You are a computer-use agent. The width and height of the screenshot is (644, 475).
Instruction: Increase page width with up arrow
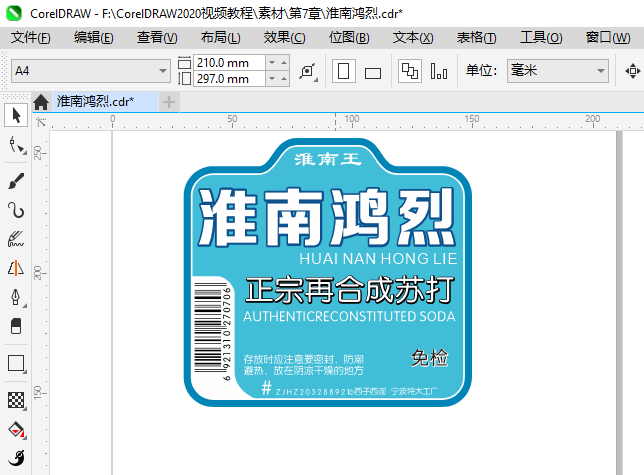[x=284, y=62]
